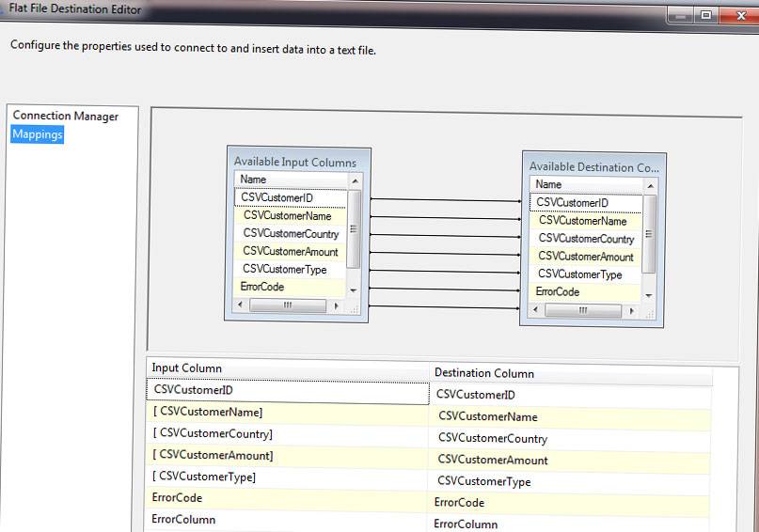
Task: Click resize grip of Available Destination Columns box
Action: [649, 314]
